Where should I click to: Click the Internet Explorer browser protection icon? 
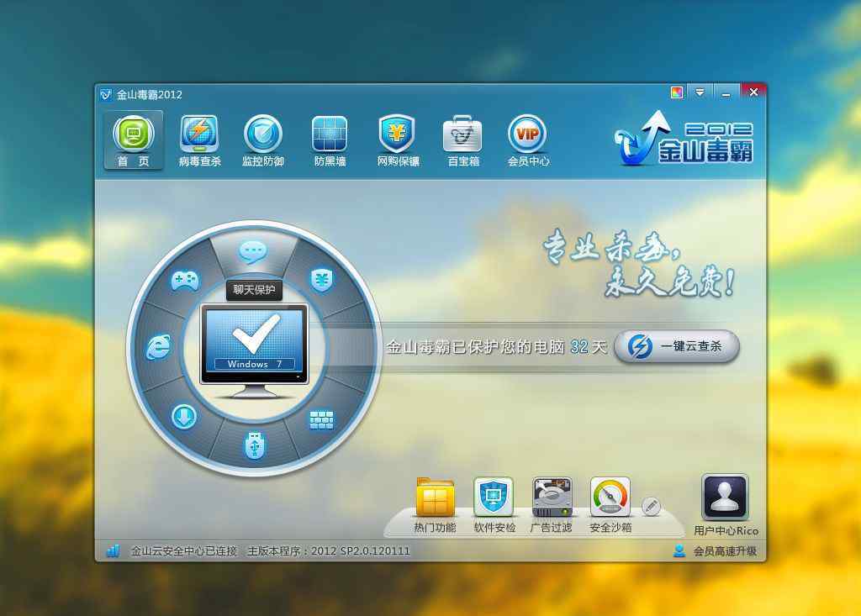tap(159, 347)
